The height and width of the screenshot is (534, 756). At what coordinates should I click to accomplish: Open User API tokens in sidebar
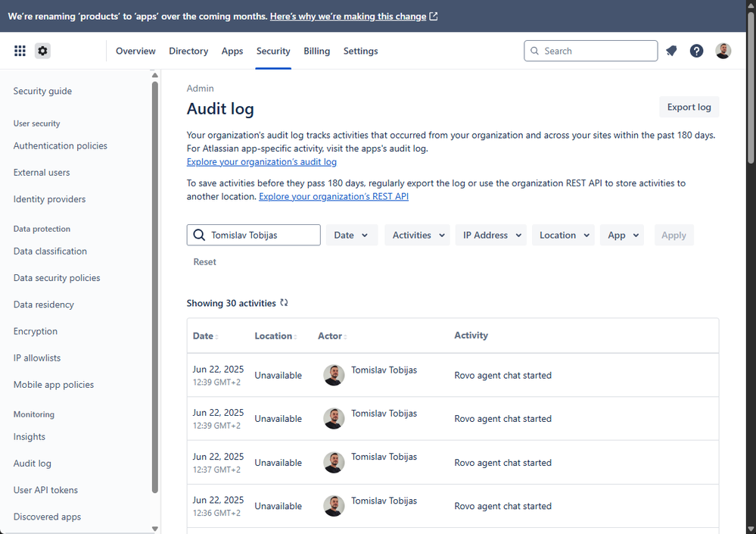click(x=45, y=489)
